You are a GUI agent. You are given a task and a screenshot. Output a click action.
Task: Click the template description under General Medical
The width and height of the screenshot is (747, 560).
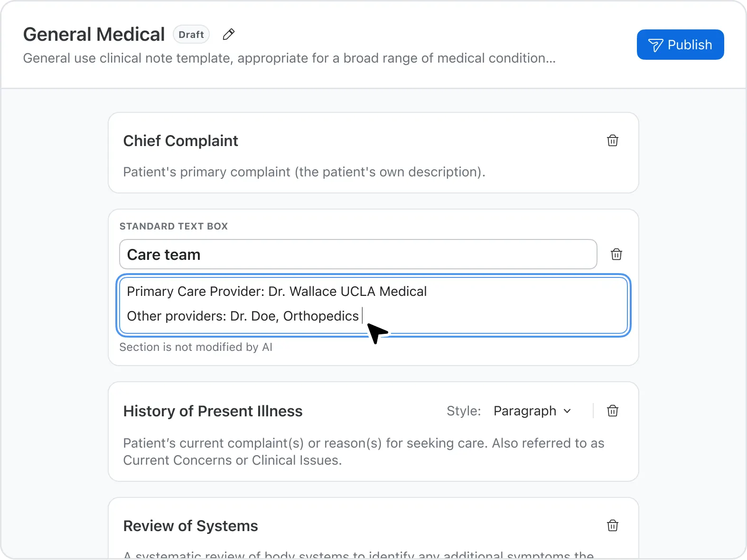[x=289, y=58]
